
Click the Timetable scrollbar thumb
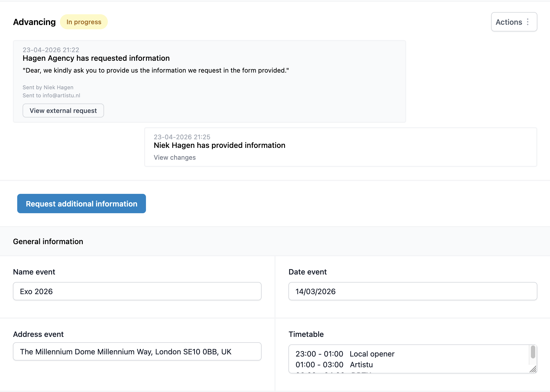533,352
